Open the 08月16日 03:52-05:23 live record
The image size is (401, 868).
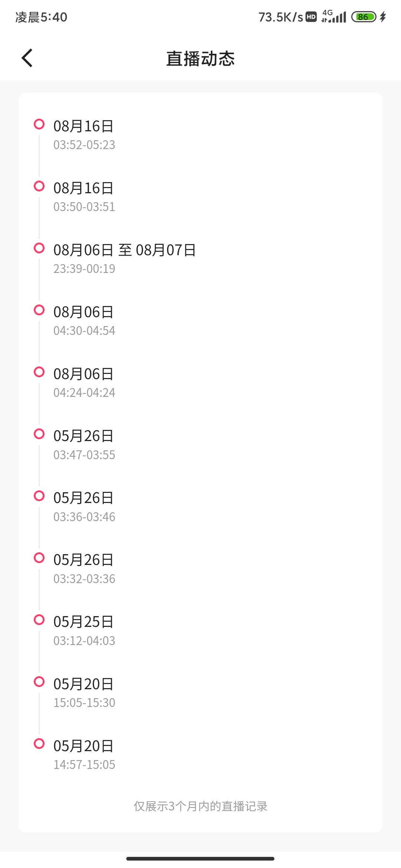pos(84,135)
